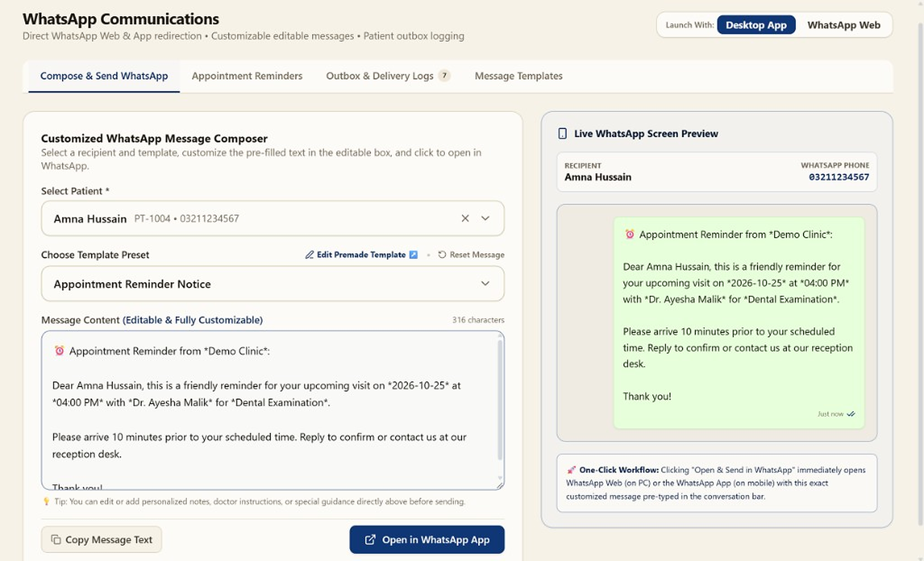
Task: Click the patient ID text PT-1004
Action: 152,219
